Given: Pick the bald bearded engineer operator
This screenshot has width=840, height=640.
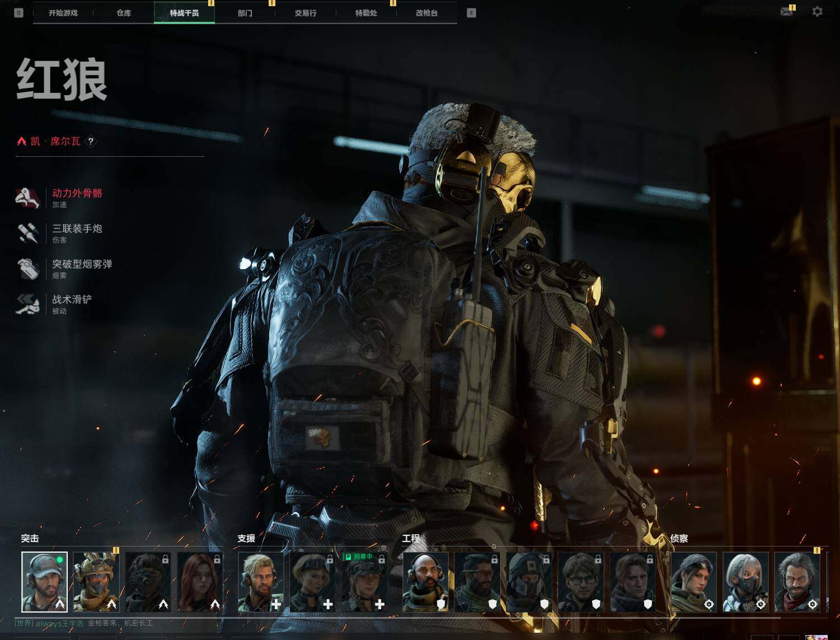Looking at the screenshot, I should (425, 582).
